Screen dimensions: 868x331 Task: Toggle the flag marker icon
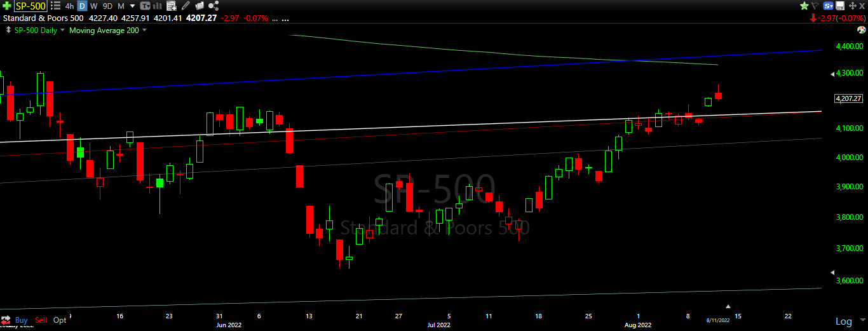pyautogui.click(x=815, y=6)
